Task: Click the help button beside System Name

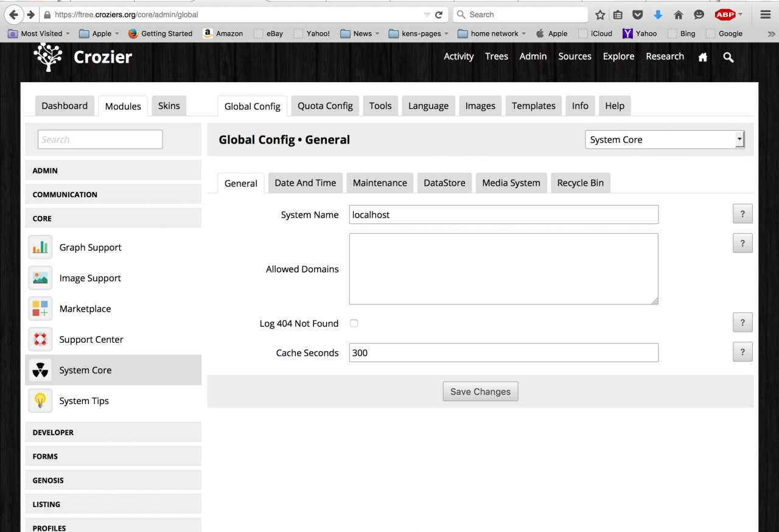Action: coord(742,214)
